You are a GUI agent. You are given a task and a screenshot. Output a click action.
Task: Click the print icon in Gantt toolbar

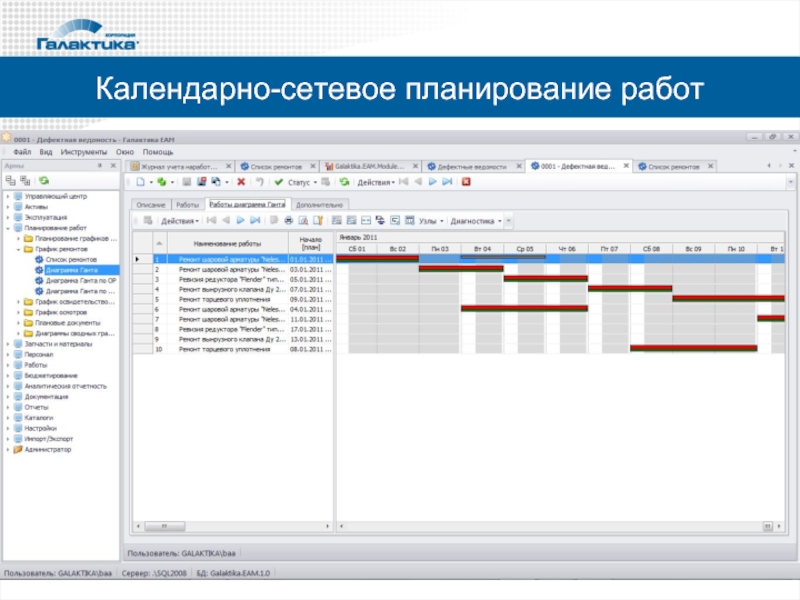point(289,220)
